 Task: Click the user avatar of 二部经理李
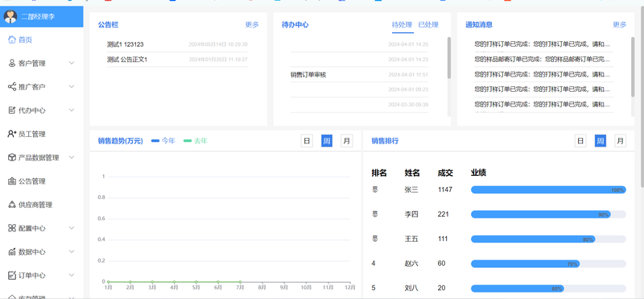click(10, 16)
